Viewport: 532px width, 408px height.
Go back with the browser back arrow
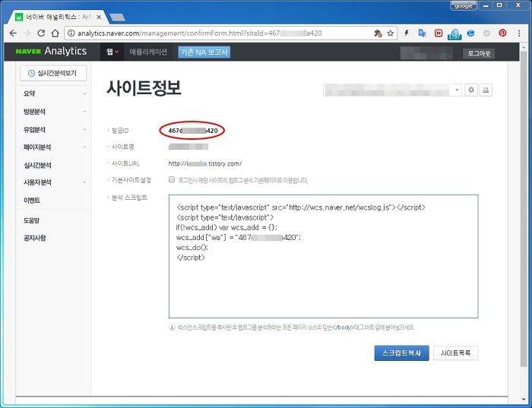coord(13,33)
